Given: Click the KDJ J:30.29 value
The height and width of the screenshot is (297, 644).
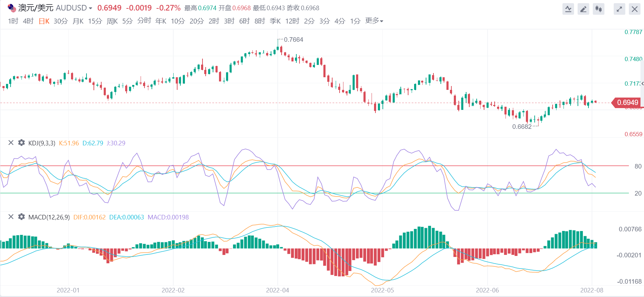Looking at the screenshot, I should pos(116,143).
